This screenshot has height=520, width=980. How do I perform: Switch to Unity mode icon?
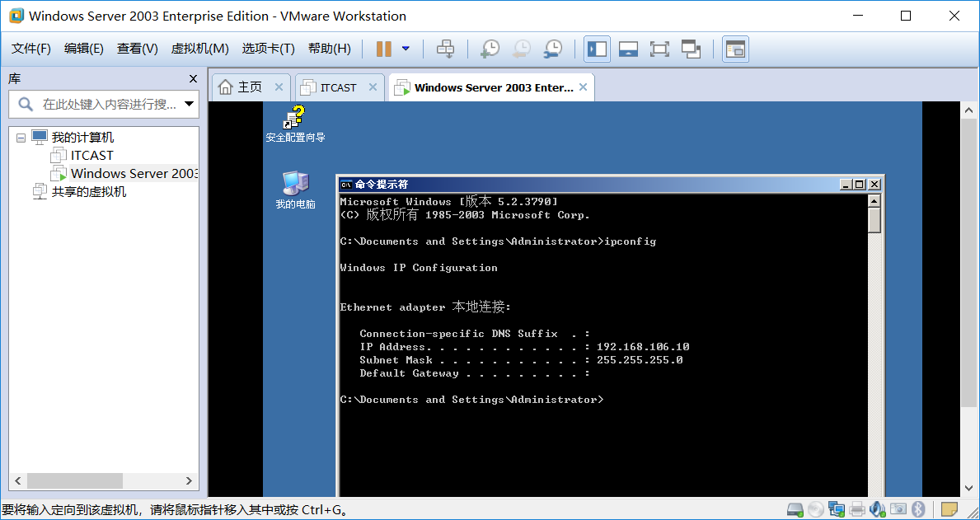(x=691, y=49)
